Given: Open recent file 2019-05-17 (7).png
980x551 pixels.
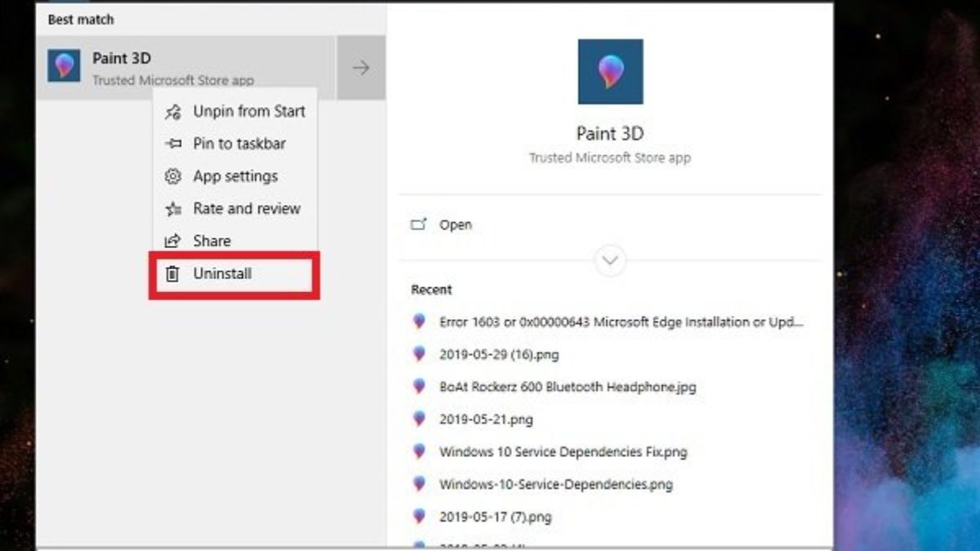Looking at the screenshot, I should tap(496, 517).
